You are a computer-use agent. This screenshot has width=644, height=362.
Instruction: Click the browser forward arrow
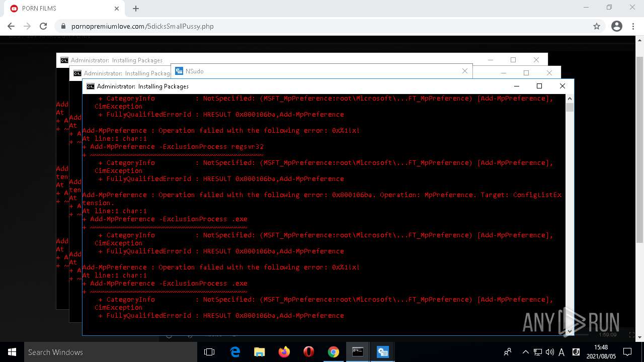pyautogui.click(x=27, y=26)
